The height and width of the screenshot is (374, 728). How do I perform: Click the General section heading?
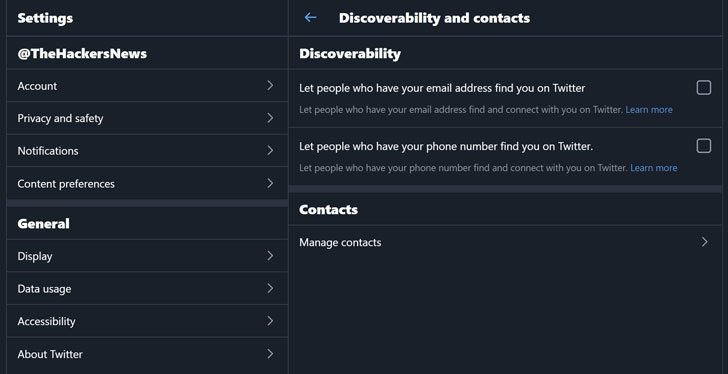44,224
